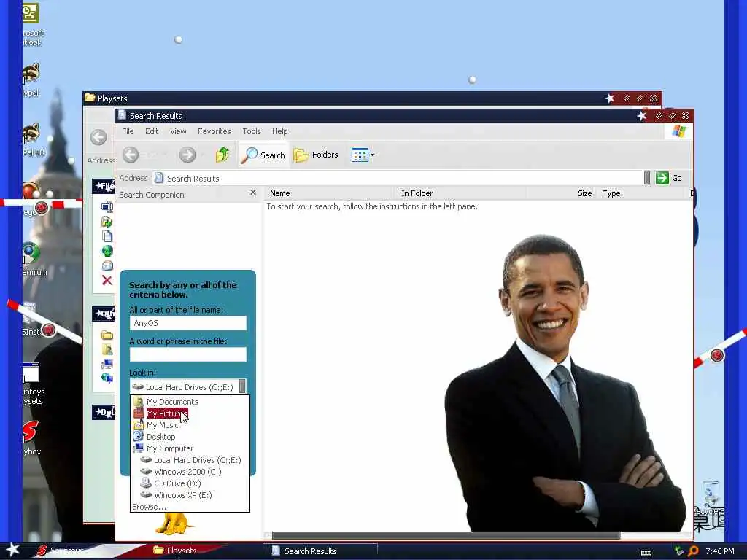Switch to Playsets taskbar button
This screenshot has height=560, width=747.
(181, 551)
